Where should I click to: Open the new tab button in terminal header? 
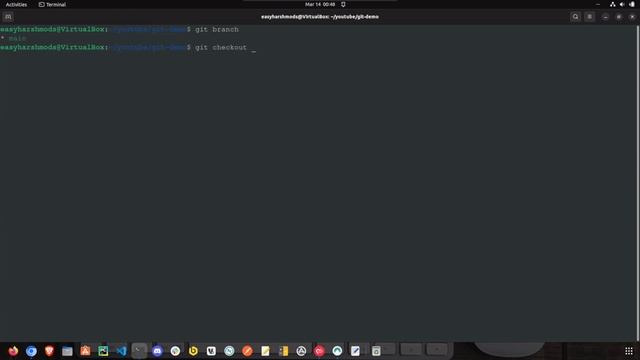pos(8,17)
